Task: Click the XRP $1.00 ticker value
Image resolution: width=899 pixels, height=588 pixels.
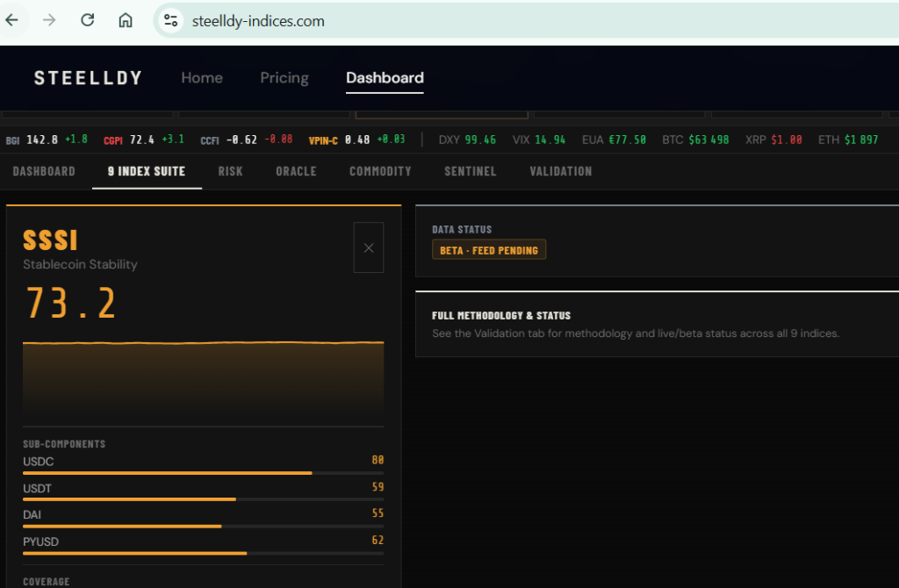Action: (x=773, y=140)
